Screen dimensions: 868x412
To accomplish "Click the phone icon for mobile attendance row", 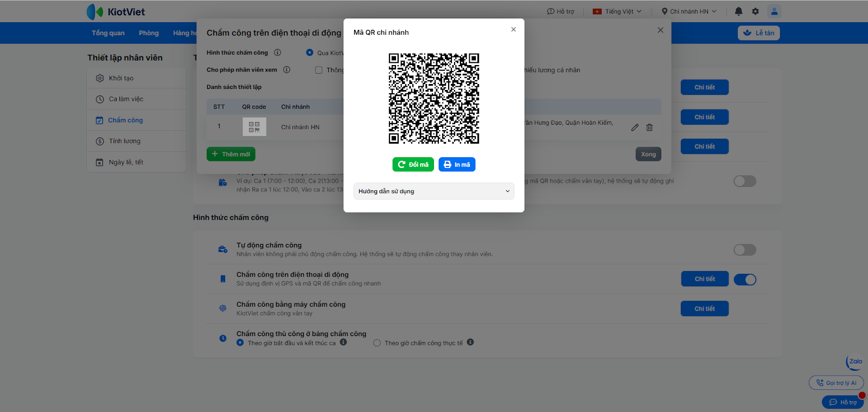I will tap(222, 279).
